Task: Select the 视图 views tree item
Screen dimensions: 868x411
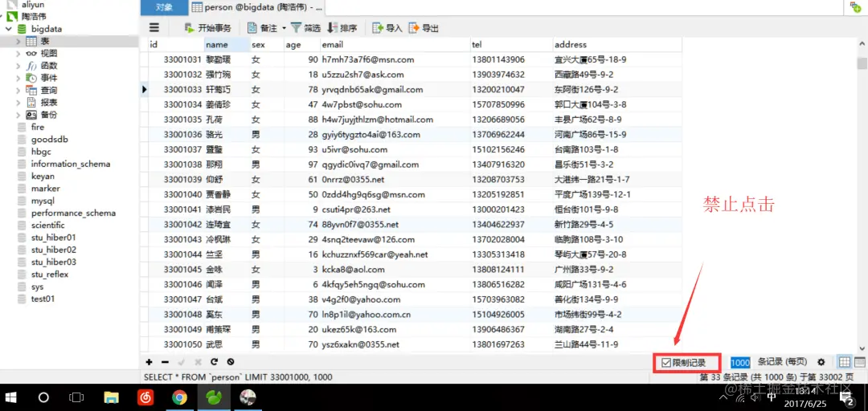Action: [49, 54]
